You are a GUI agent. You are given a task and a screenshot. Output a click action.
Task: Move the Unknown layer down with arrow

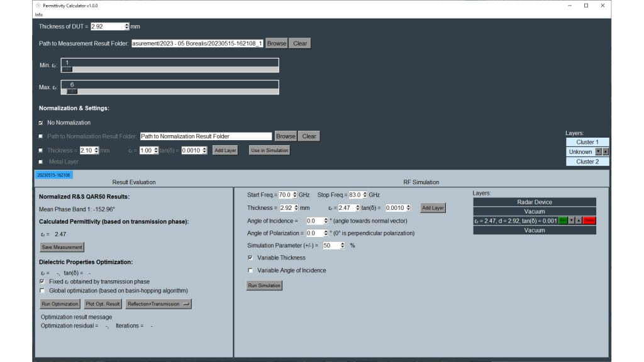(599, 152)
